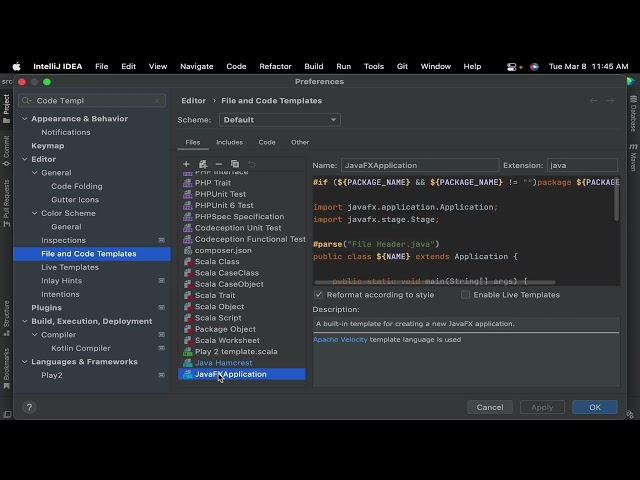Collapse the Color Scheme node

point(35,213)
